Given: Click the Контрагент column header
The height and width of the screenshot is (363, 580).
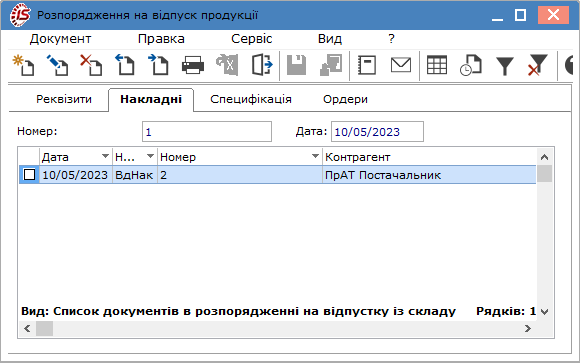Looking at the screenshot, I should pos(429,157).
